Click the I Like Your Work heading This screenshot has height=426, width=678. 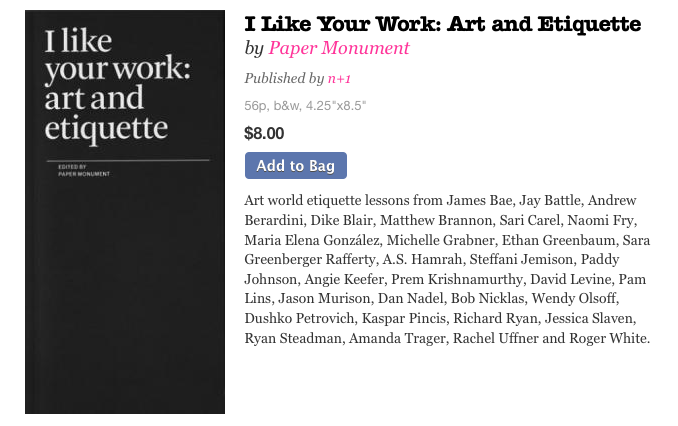click(x=443, y=24)
